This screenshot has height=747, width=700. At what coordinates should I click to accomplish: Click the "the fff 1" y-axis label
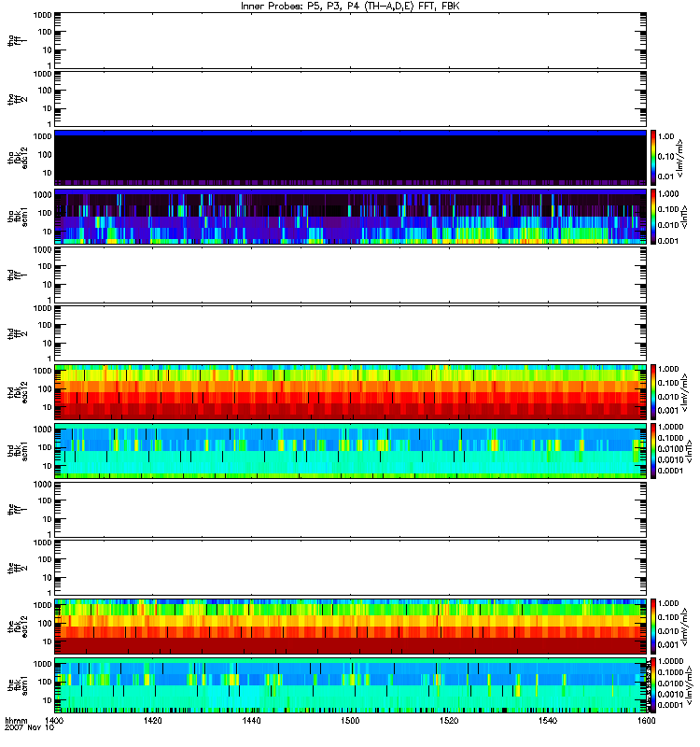click(17, 509)
